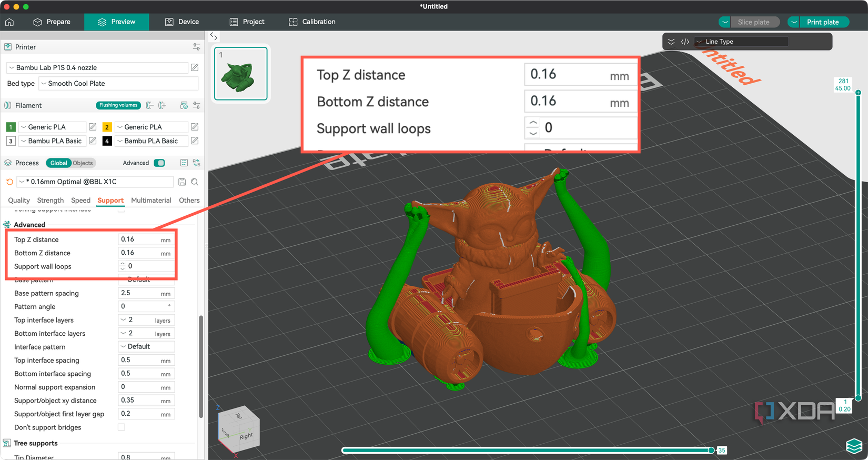Open Slice plate options arrow
Viewport: 868px width, 460px height.
point(725,22)
